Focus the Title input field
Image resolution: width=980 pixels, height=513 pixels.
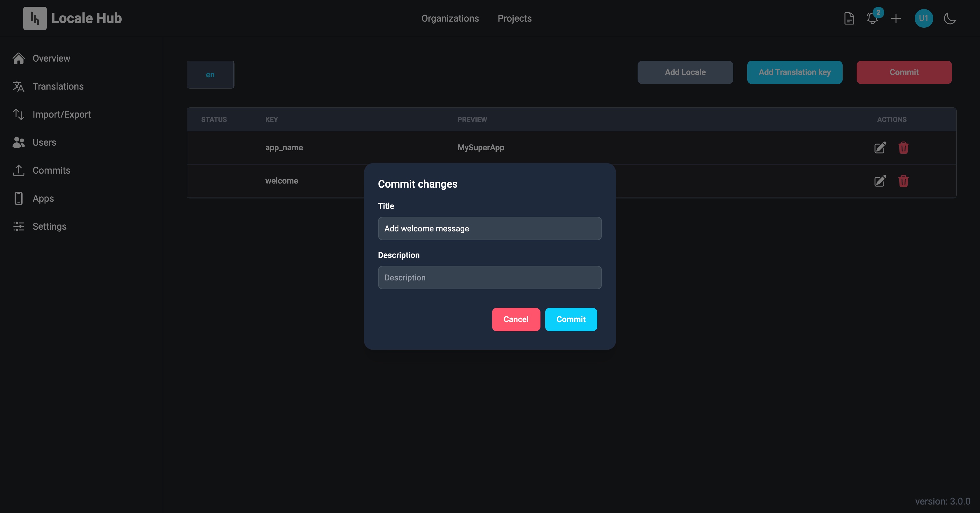[x=490, y=228]
